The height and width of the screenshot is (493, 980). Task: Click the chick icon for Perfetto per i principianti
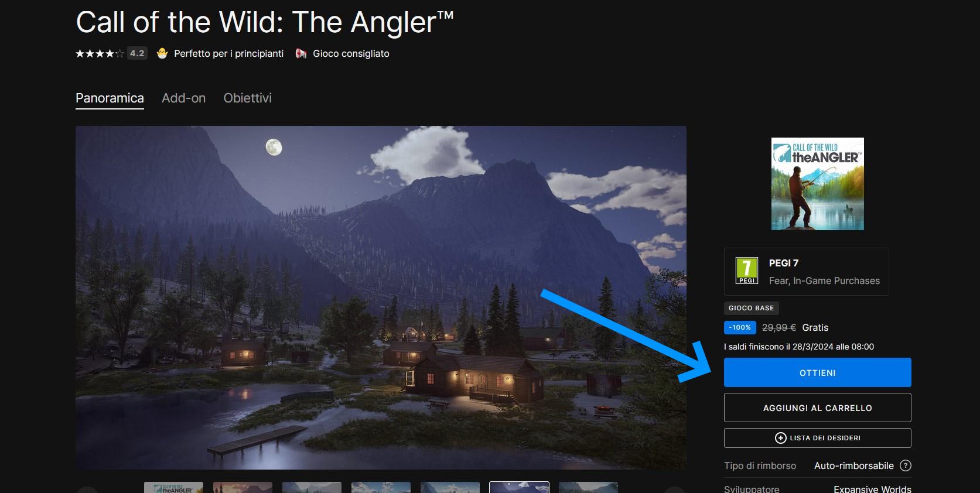point(162,53)
